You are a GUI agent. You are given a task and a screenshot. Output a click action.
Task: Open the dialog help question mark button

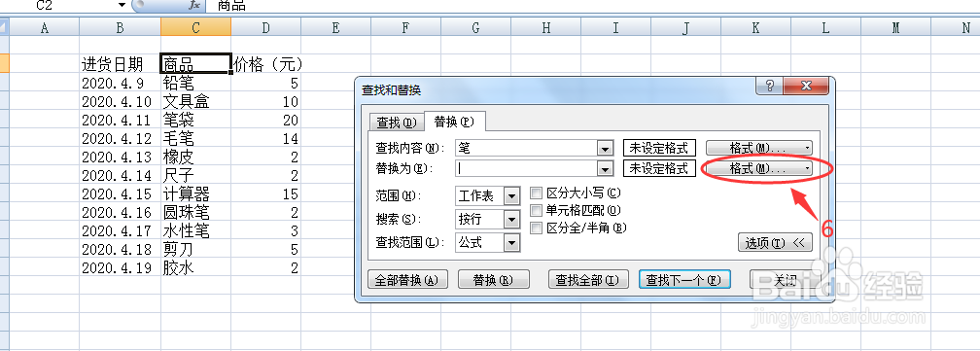click(x=770, y=87)
